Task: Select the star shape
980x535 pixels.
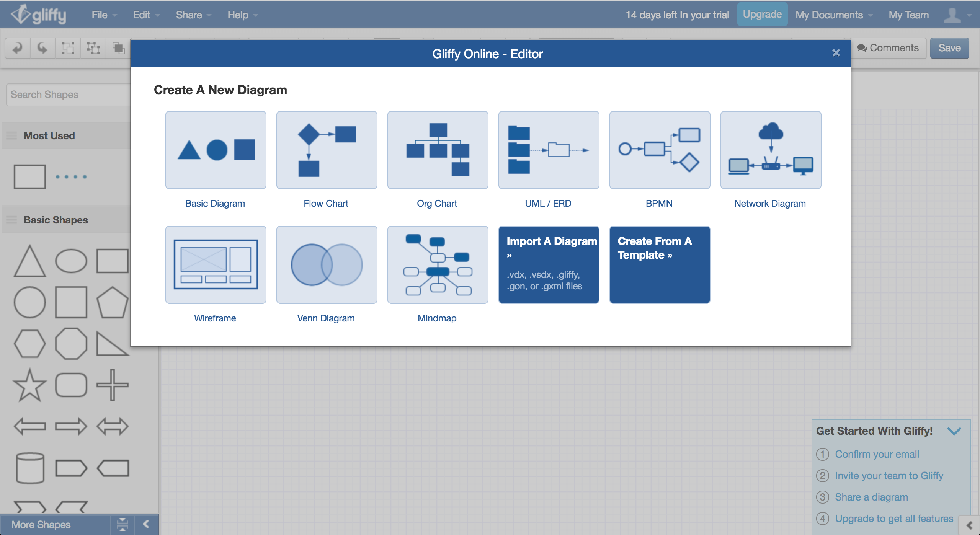Action: click(30, 385)
